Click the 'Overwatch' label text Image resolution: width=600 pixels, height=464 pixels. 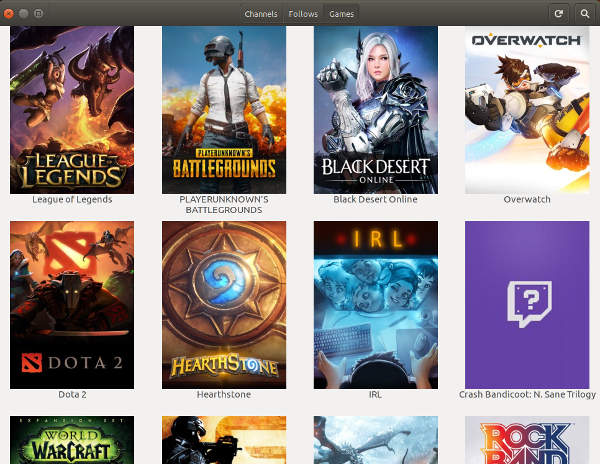click(x=527, y=199)
